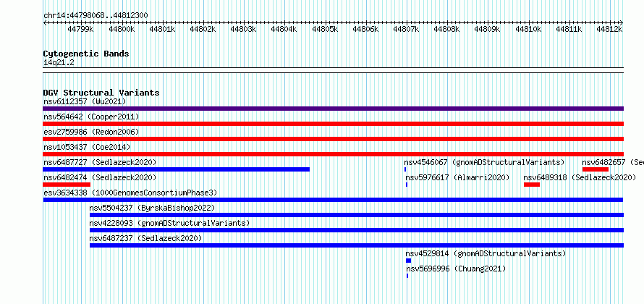Viewport: 644px width, 304px height.
Task: Select the dark purple nsv6112357 variant bar
Action: click(x=333, y=109)
